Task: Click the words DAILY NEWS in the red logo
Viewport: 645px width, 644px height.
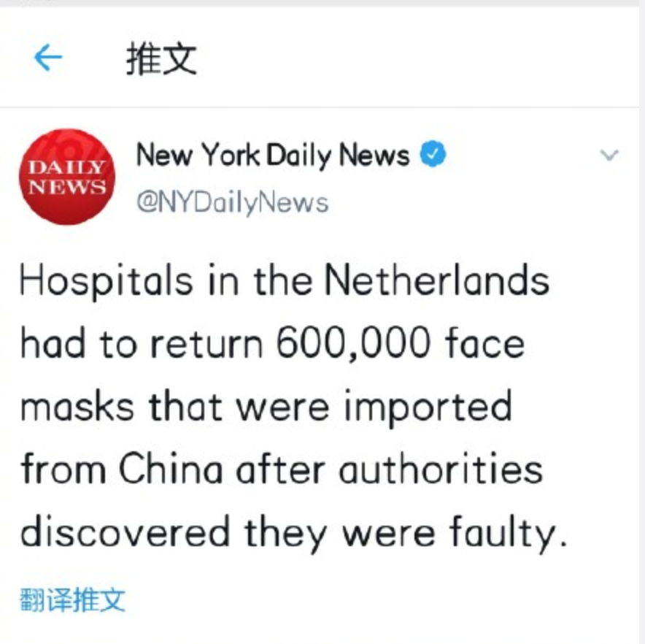Action: click(67, 177)
